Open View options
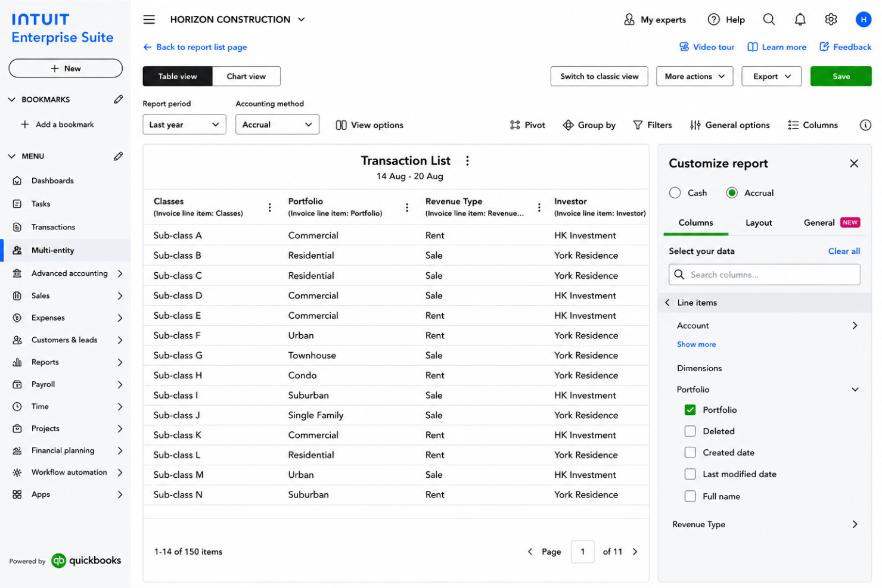Screen dimensions: 882x588 click(369, 125)
